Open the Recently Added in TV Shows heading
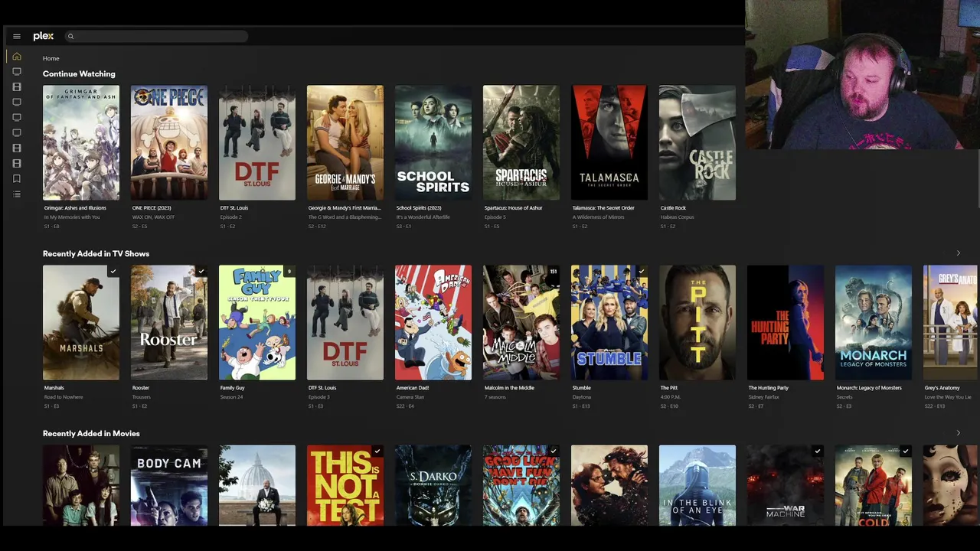Viewport: 980px width, 551px height. pyautogui.click(x=96, y=253)
